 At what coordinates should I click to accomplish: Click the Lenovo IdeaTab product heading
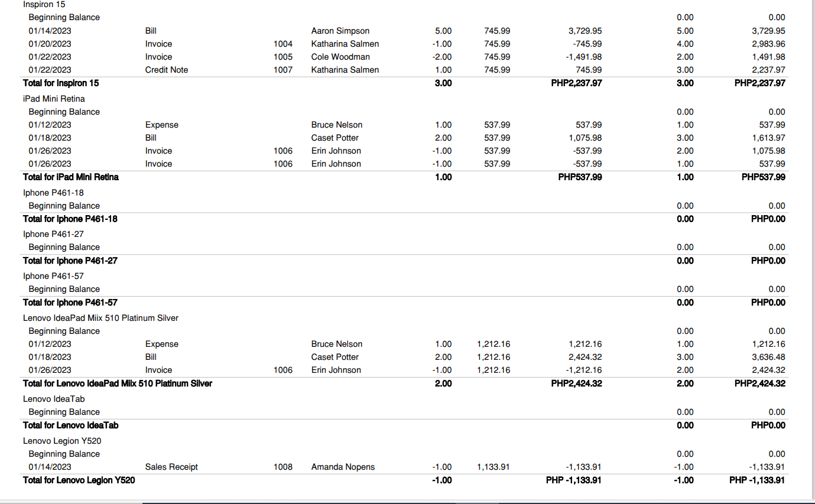tap(54, 399)
